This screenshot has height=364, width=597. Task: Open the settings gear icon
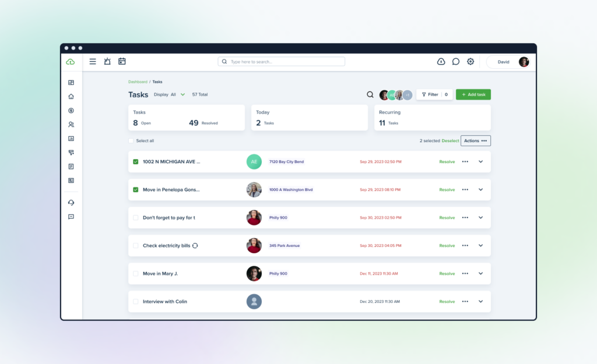(x=470, y=62)
